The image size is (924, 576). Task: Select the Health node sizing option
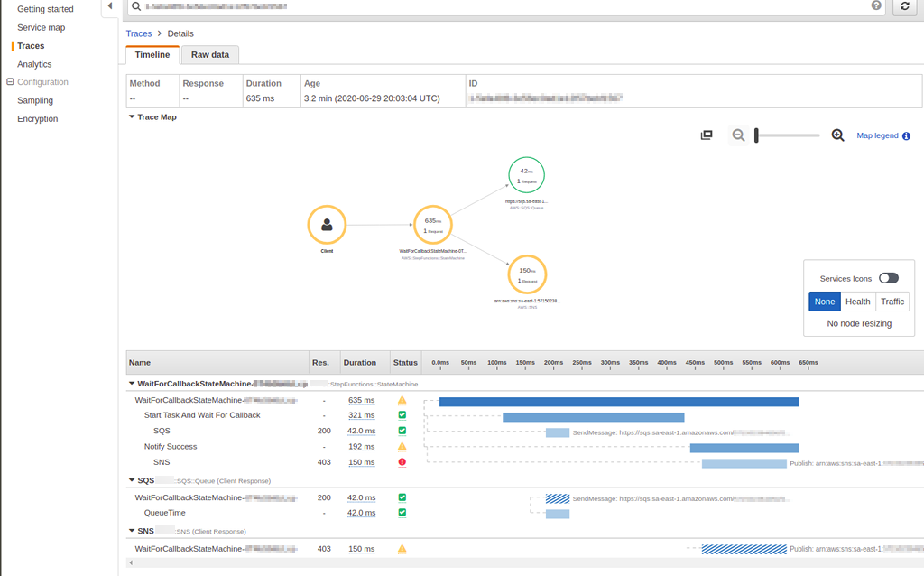857,302
